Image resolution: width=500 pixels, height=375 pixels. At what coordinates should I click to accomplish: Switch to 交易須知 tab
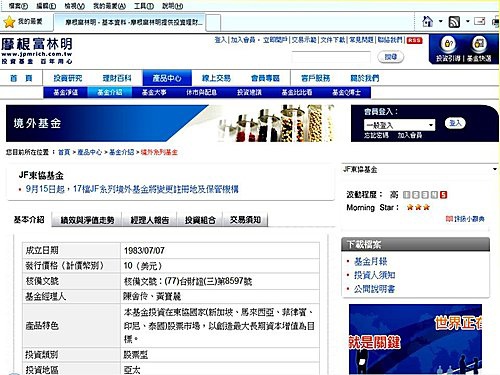(x=245, y=220)
